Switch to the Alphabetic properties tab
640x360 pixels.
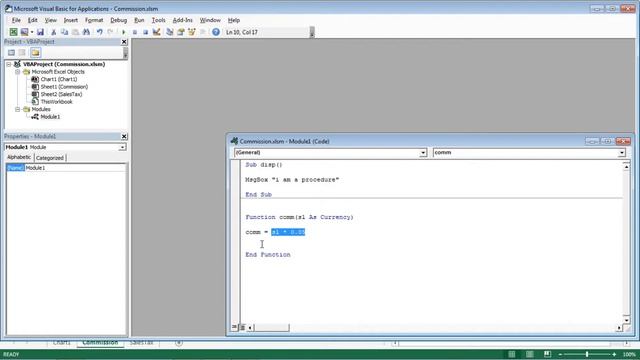pyautogui.click(x=19, y=157)
